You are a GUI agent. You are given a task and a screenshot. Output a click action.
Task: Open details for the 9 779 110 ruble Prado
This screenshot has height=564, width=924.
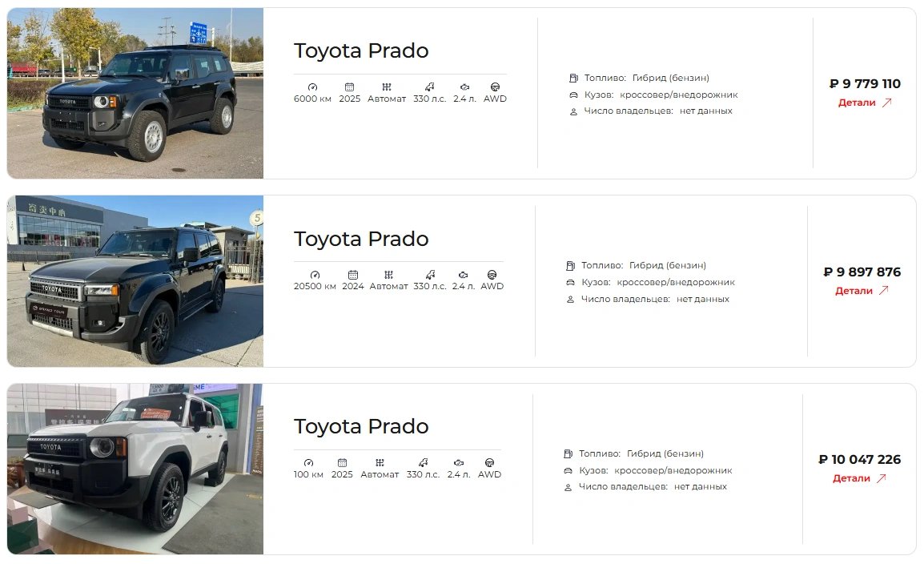point(865,103)
